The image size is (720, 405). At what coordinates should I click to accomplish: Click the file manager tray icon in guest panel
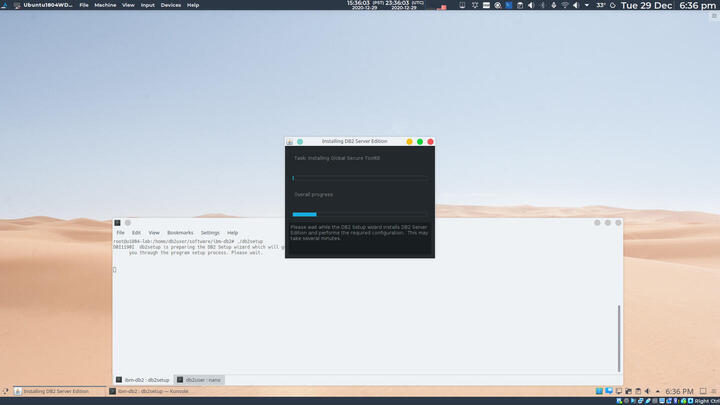click(629, 391)
